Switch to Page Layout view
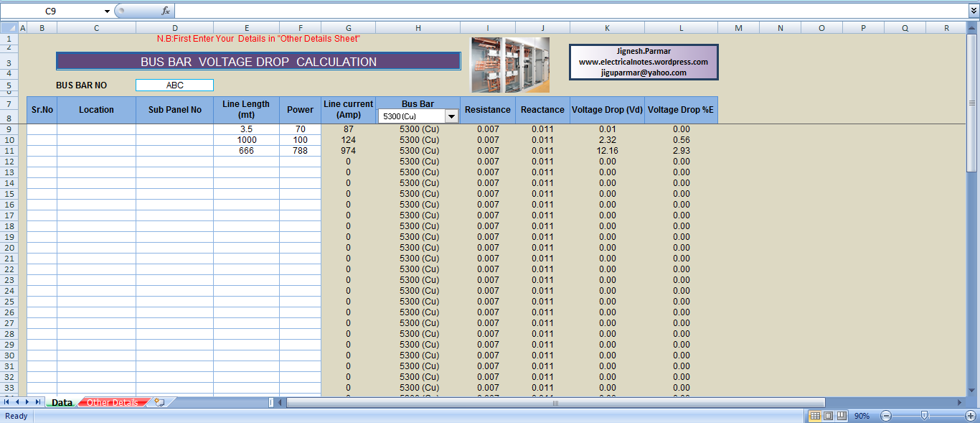 coord(828,416)
